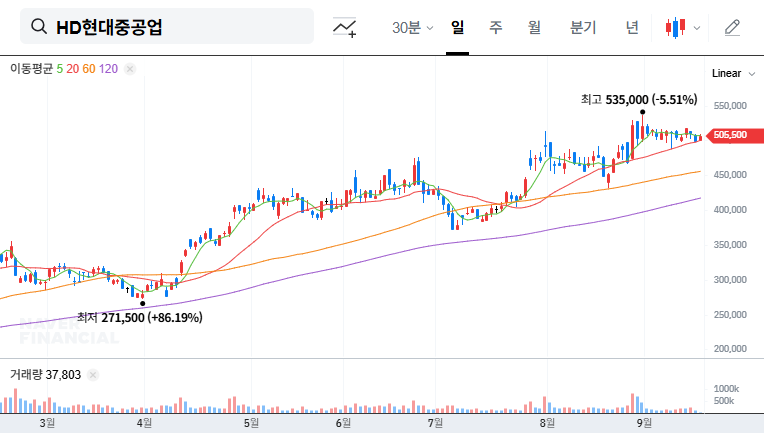Click the 350,000 price axis label
The image size is (764, 433).
[x=730, y=245]
